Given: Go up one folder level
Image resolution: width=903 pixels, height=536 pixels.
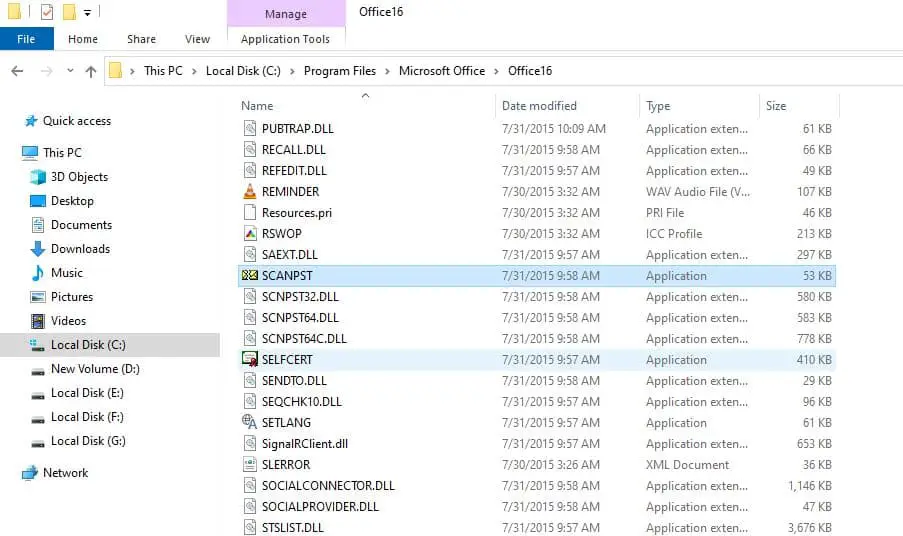Looking at the screenshot, I should [x=90, y=71].
